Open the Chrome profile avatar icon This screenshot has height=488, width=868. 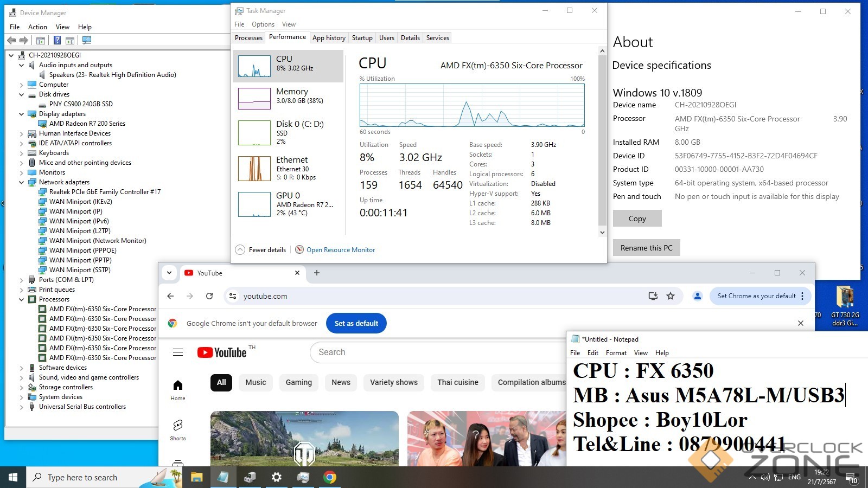pos(698,296)
